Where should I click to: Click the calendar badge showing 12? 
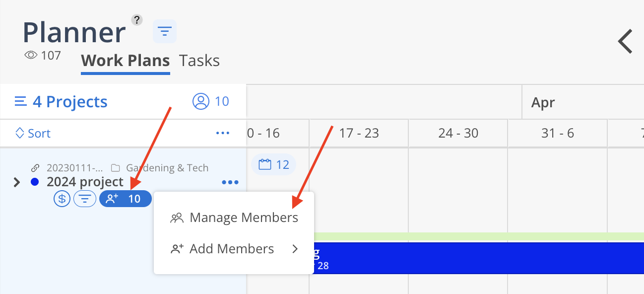[273, 164]
